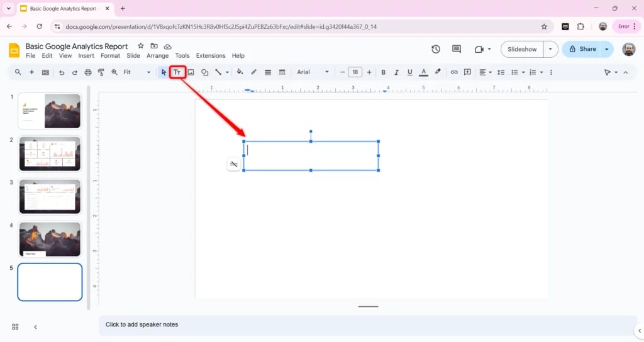Open the Edit menu
Screen dimensions: 644x342
click(x=47, y=55)
